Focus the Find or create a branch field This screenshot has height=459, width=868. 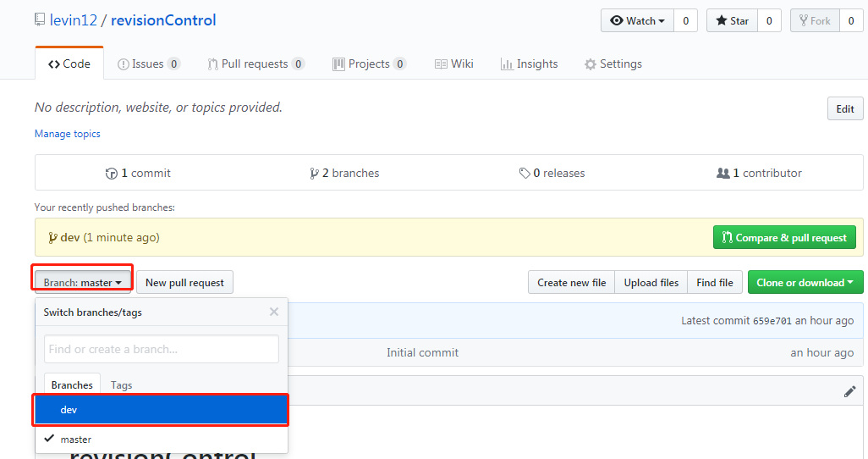point(161,349)
